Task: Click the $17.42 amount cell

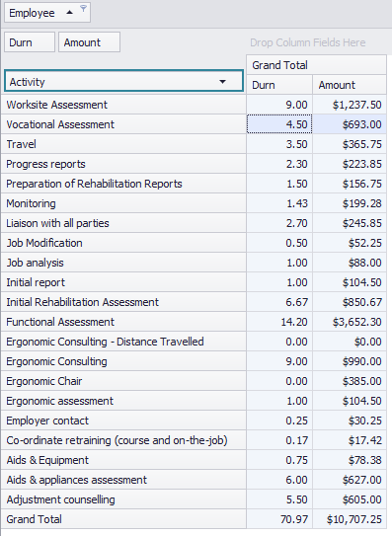Action: [350, 440]
